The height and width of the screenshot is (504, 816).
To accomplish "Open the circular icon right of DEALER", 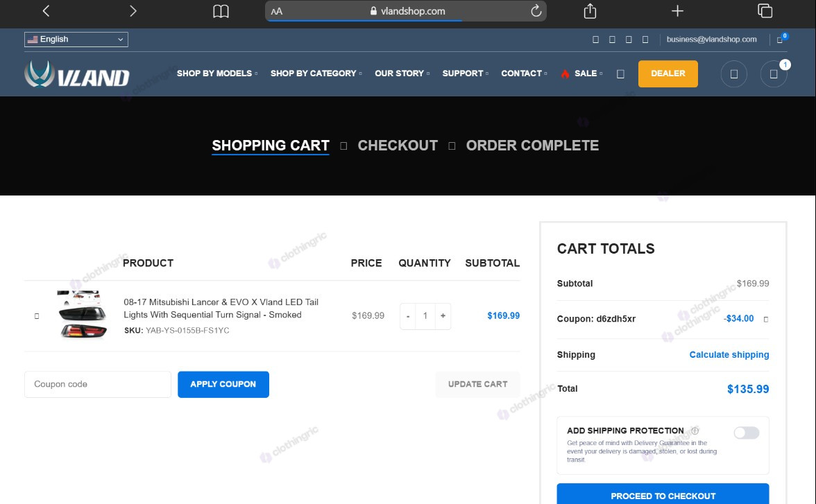I will 734,74.
